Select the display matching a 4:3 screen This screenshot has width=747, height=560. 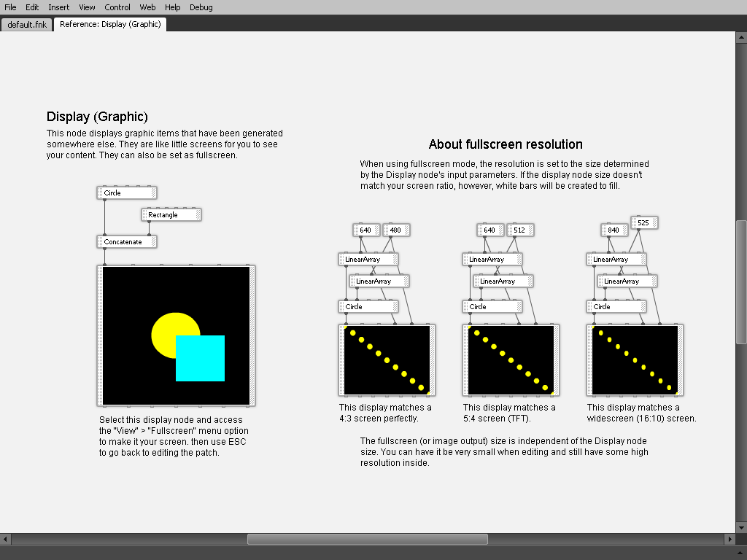(387, 360)
